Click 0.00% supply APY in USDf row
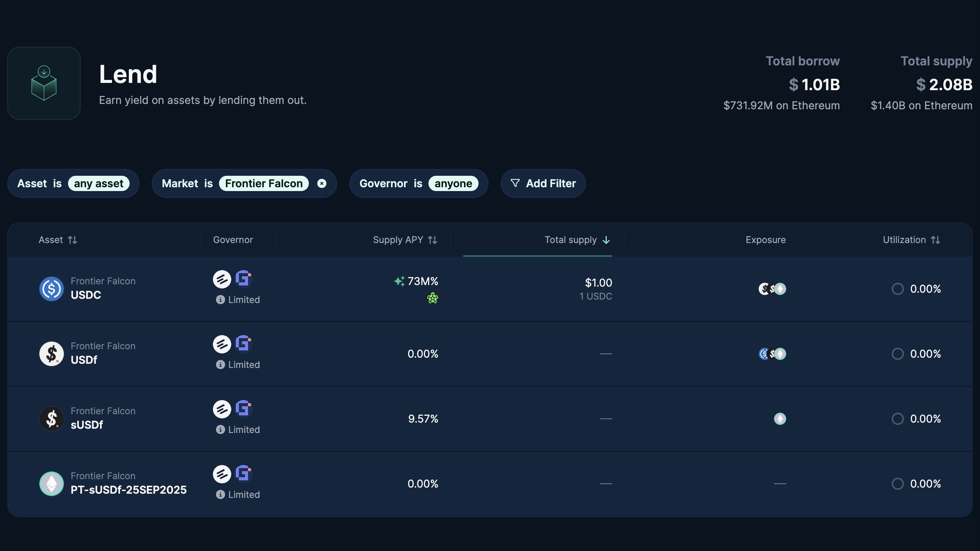This screenshot has width=980, height=551. coord(423,354)
